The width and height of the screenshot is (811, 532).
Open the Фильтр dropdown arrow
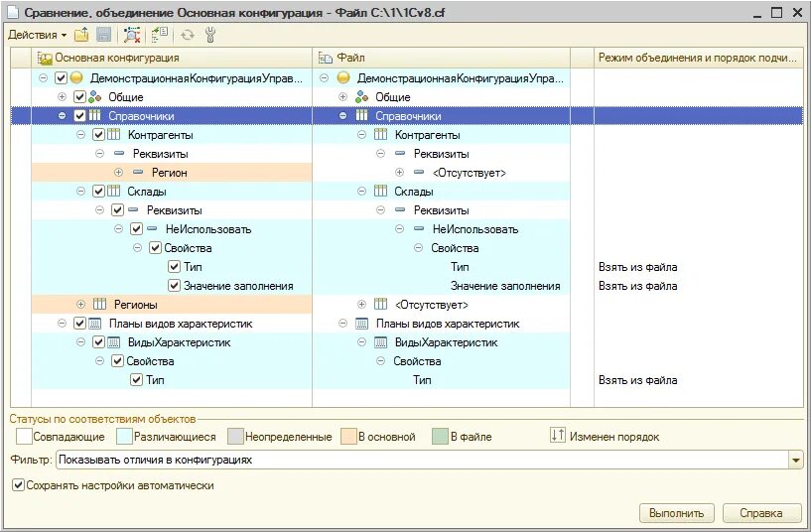tap(795, 460)
